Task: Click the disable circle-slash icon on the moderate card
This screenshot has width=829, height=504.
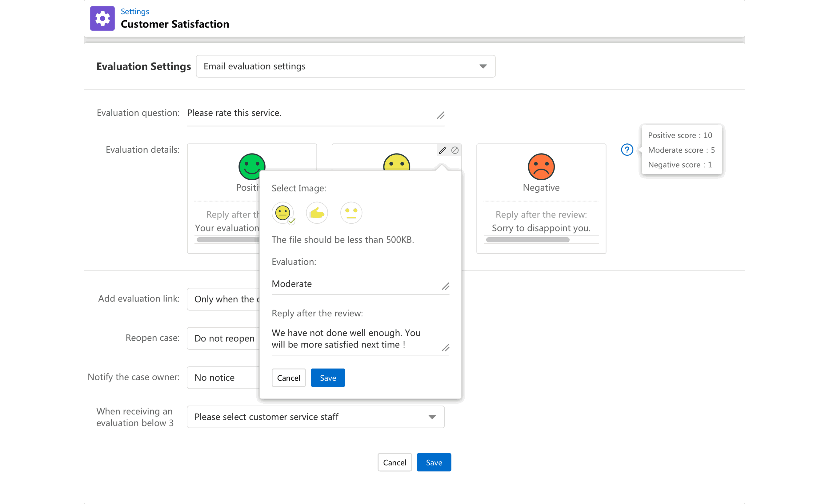Action: click(455, 150)
